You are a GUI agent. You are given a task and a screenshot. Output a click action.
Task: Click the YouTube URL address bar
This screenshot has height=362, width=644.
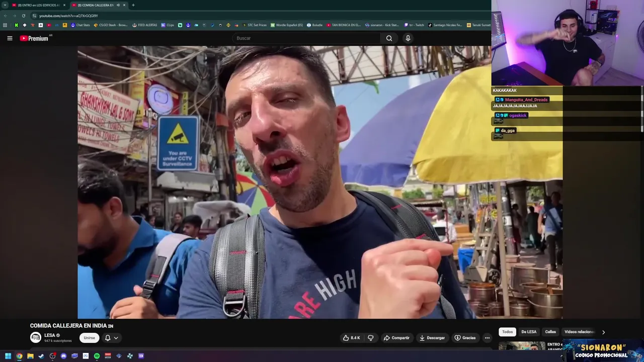(68, 16)
